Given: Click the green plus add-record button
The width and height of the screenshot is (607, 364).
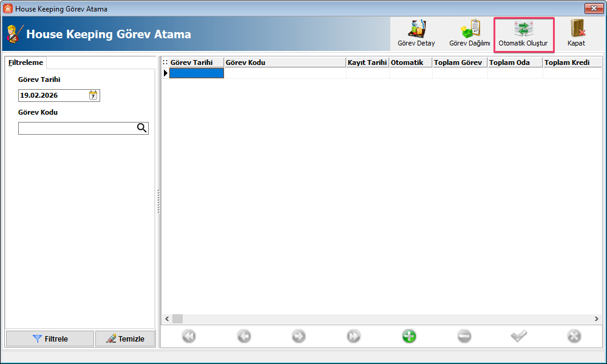Looking at the screenshot, I should (x=409, y=336).
